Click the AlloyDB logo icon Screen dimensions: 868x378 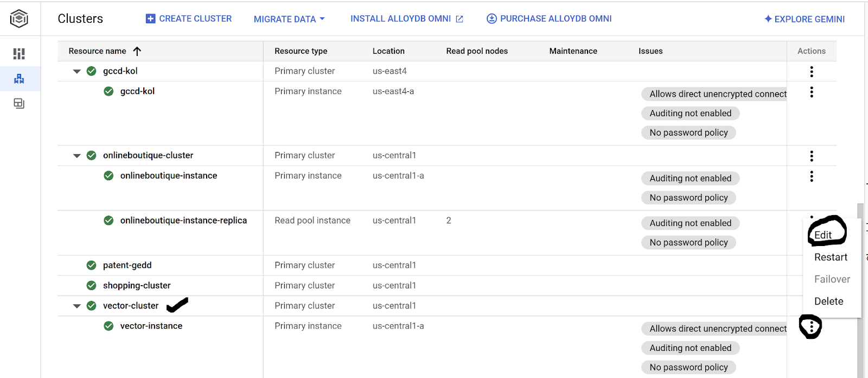point(19,18)
